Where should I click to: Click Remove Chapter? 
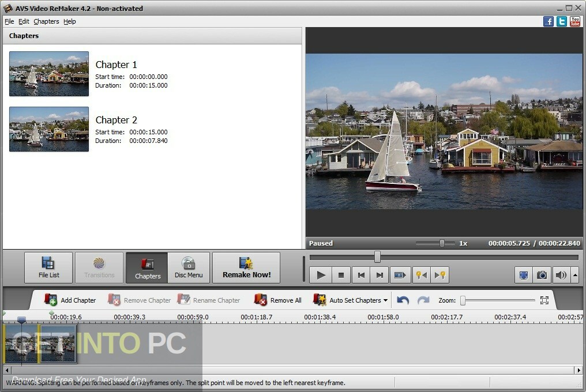[140, 300]
